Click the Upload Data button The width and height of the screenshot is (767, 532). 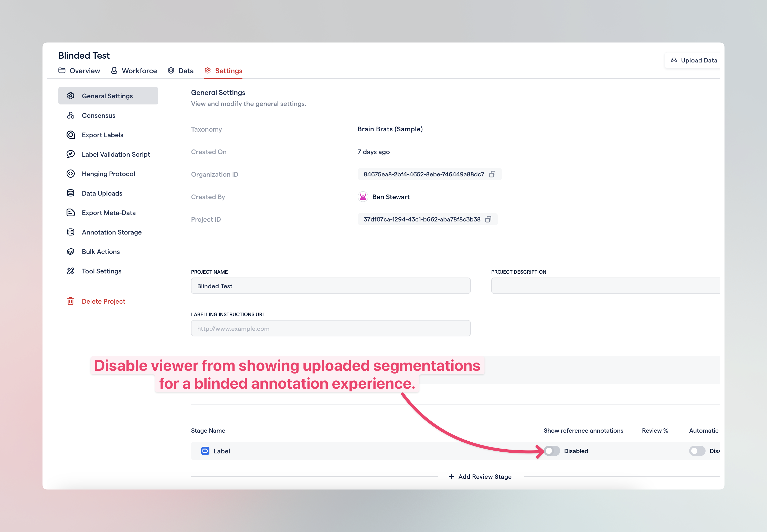click(x=693, y=60)
